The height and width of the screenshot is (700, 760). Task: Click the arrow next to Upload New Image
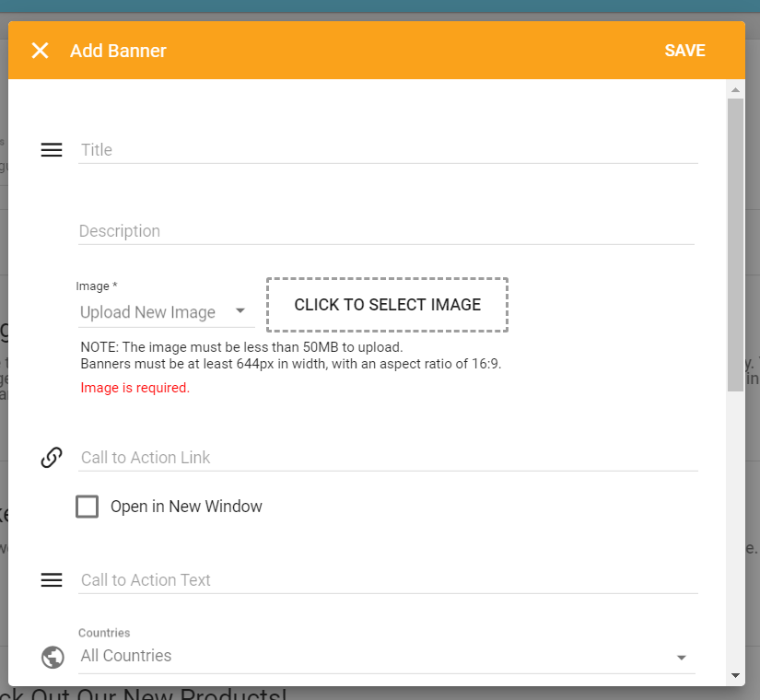tap(240, 312)
